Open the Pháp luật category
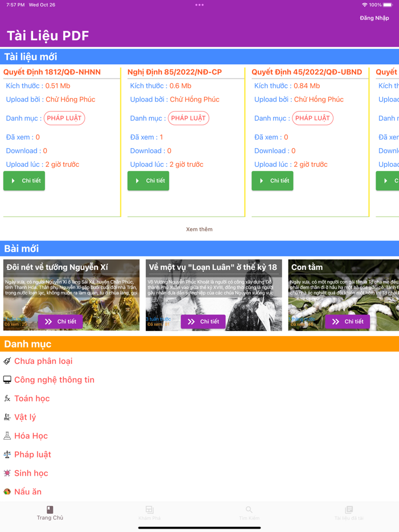 click(x=32, y=455)
